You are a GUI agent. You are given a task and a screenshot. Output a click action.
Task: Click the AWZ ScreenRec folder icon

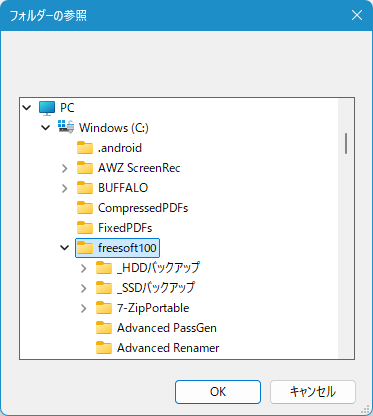tap(85, 168)
